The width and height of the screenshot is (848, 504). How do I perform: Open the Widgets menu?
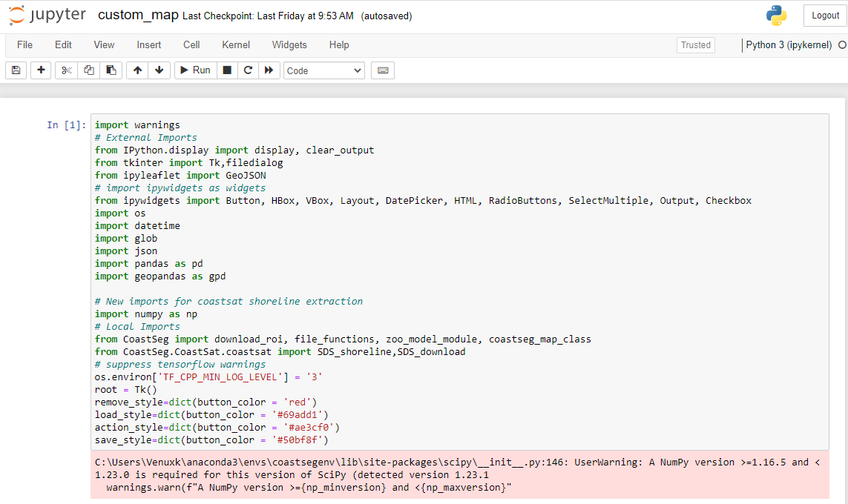click(289, 44)
